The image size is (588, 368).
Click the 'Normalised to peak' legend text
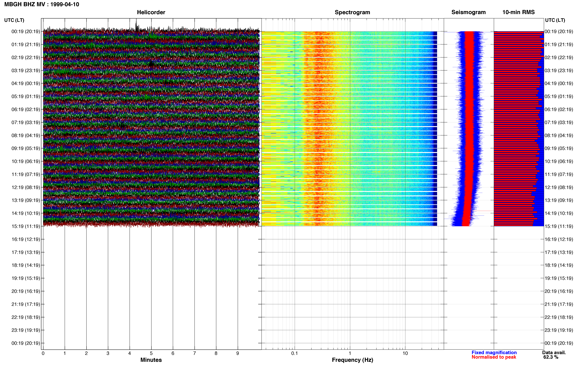[x=494, y=357]
